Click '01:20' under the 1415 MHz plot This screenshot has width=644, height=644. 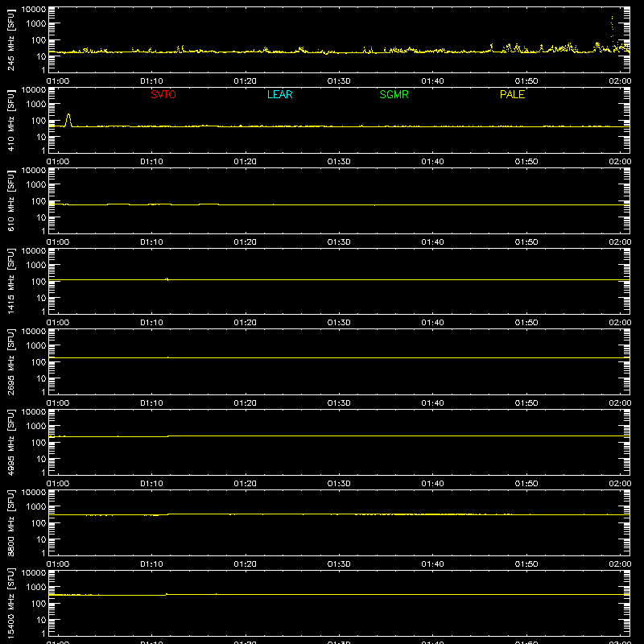point(246,323)
